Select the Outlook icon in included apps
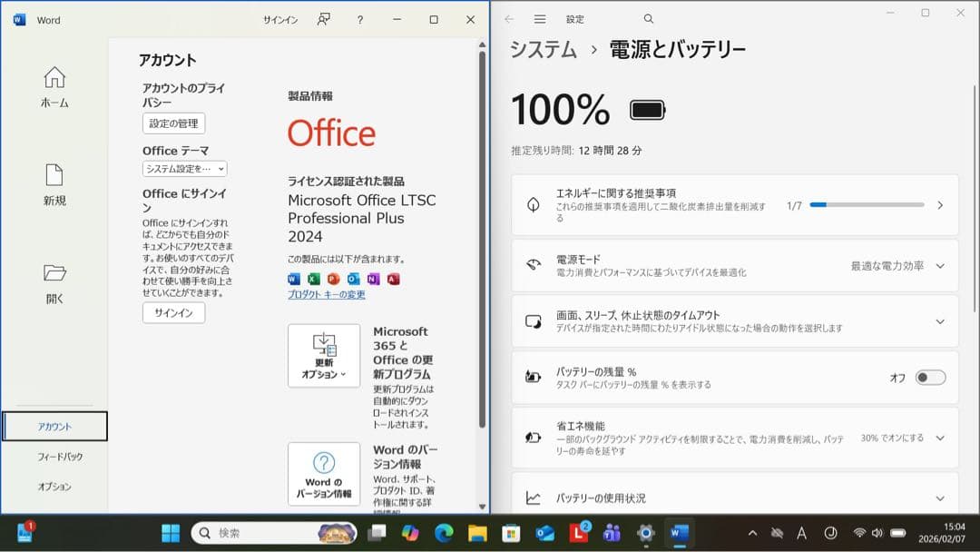 point(354,279)
